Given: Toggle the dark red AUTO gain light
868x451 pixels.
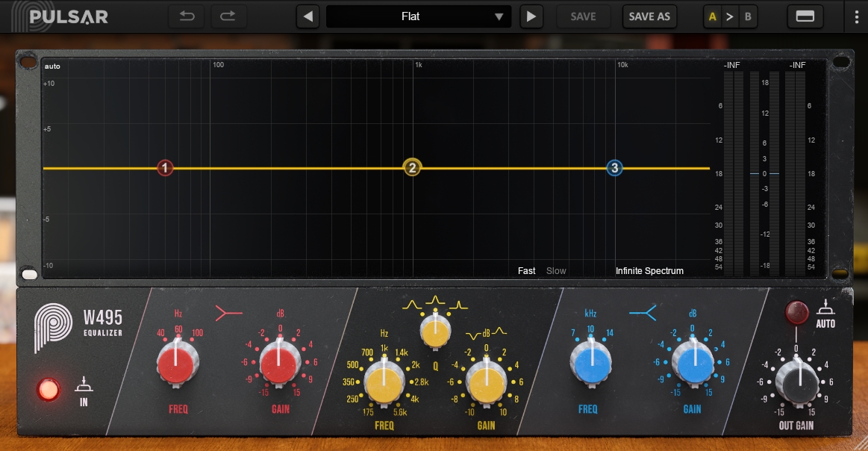Looking at the screenshot, I should tap(796, 312).
